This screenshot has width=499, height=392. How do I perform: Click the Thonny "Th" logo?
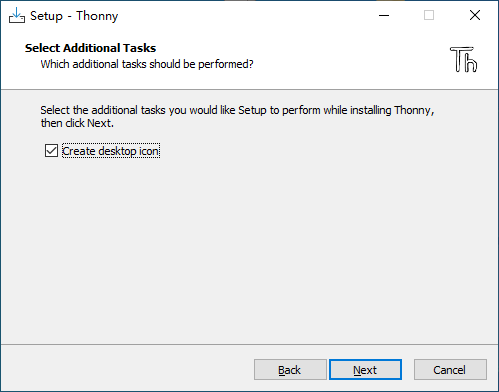tap(464, 59)
